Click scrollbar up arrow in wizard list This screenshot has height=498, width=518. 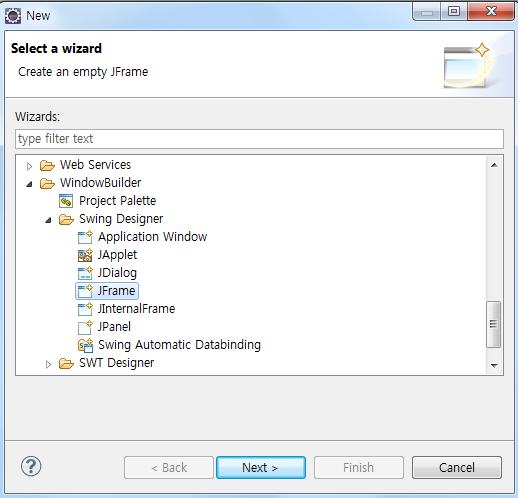494,165
